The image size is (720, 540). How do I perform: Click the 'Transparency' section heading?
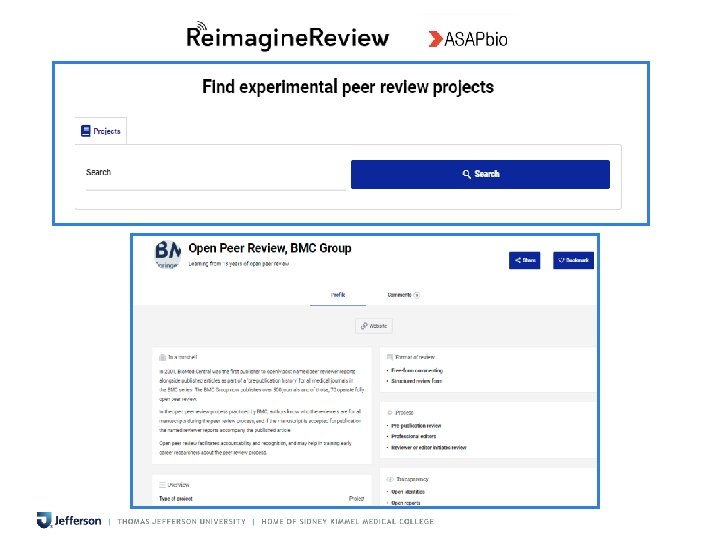pos(408,479)
